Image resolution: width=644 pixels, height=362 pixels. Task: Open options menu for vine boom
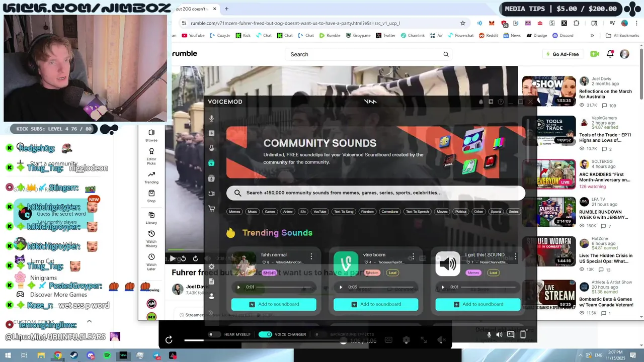click(x=413, y=256)
